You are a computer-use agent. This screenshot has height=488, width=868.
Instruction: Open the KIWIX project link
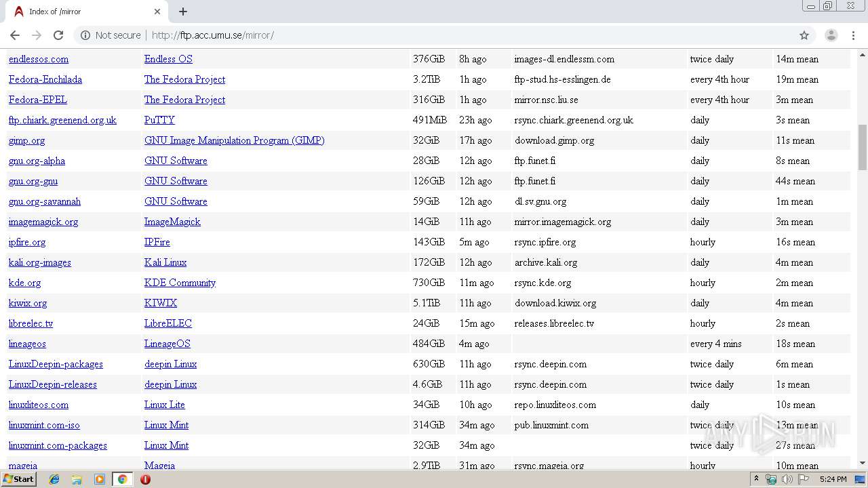(161, 303)
